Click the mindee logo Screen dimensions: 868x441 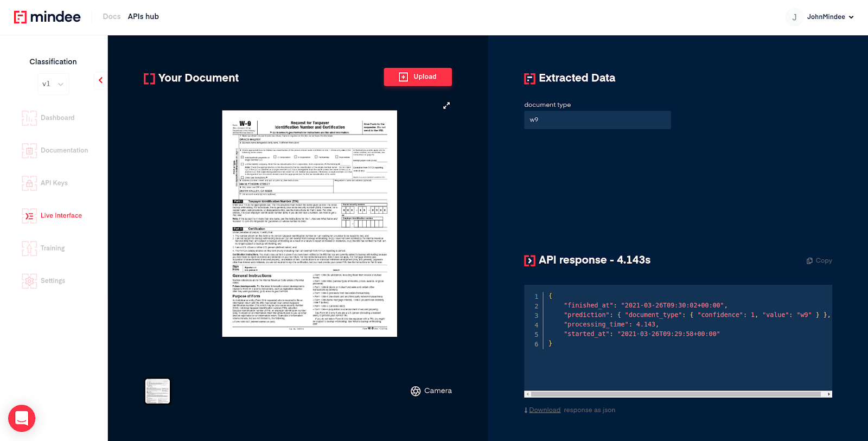[47, 17]
